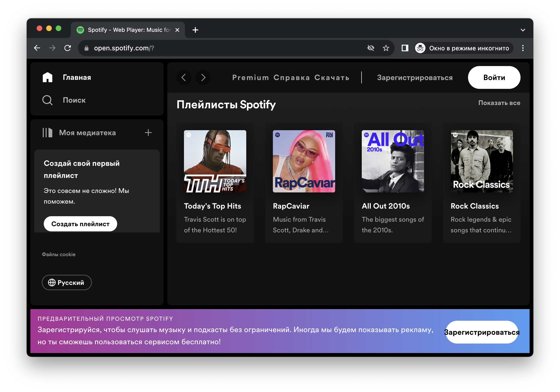Open Скачать download link
The image size is (560, 392).
click(332, 77)
